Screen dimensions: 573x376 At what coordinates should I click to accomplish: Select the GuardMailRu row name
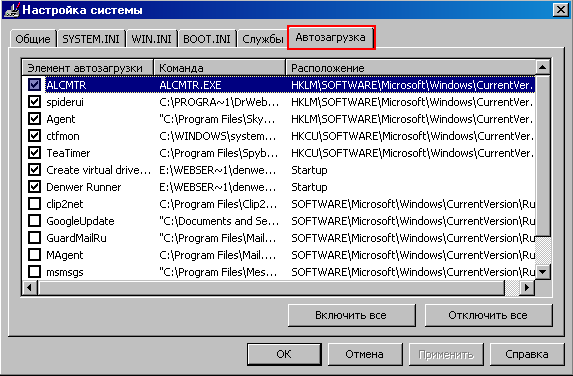(76, 238)
